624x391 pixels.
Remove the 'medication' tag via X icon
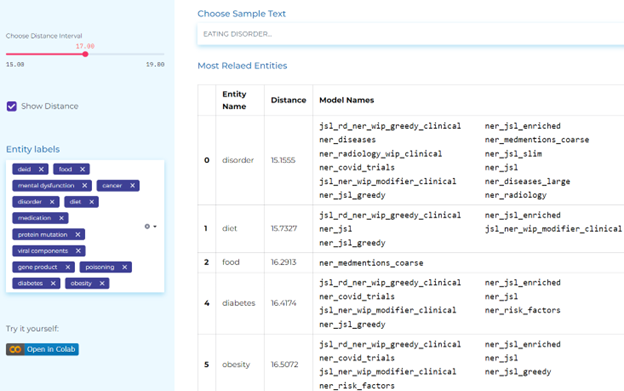(x=61, y=218)
